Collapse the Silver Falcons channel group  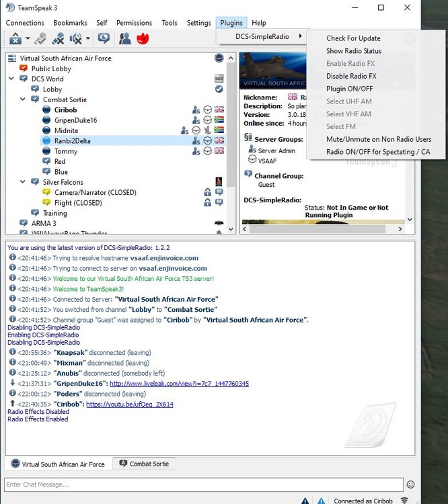point(22,181)
